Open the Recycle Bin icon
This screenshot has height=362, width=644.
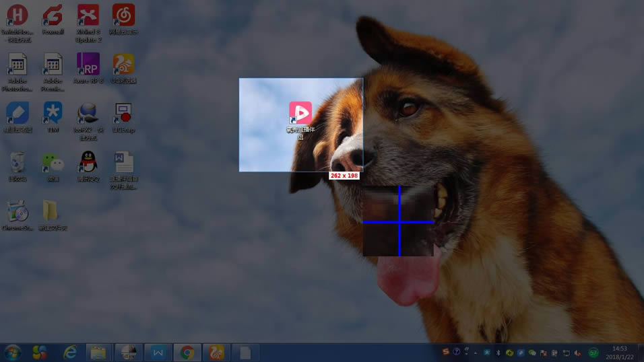coord(18,163)
